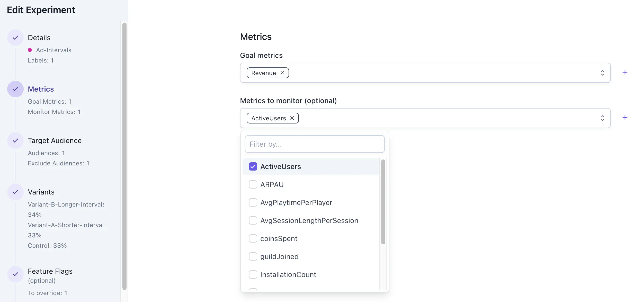The width and height of the screenshot is (644, 302).
Task: Go to the Metrics step in the sidebar
Action: (41, 89)
